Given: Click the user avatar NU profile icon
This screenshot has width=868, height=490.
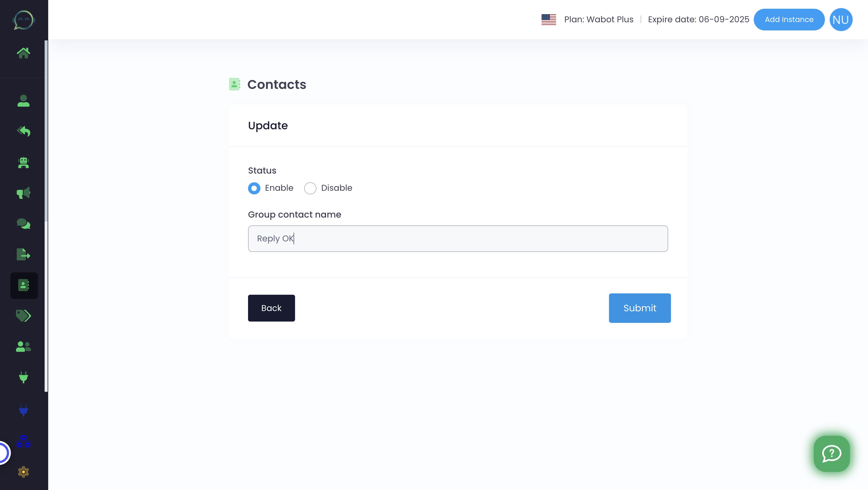Looking at the screenshot, I should tap(841, 20).
